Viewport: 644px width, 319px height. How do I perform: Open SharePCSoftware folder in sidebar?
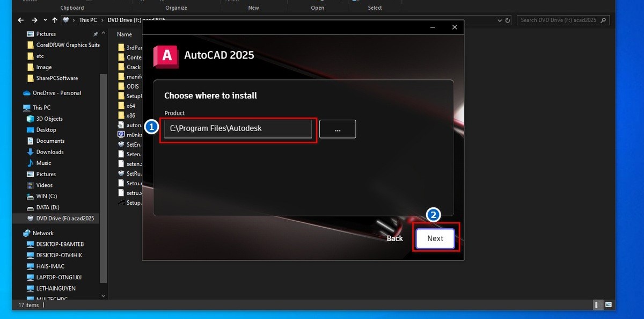pos(57,78)
